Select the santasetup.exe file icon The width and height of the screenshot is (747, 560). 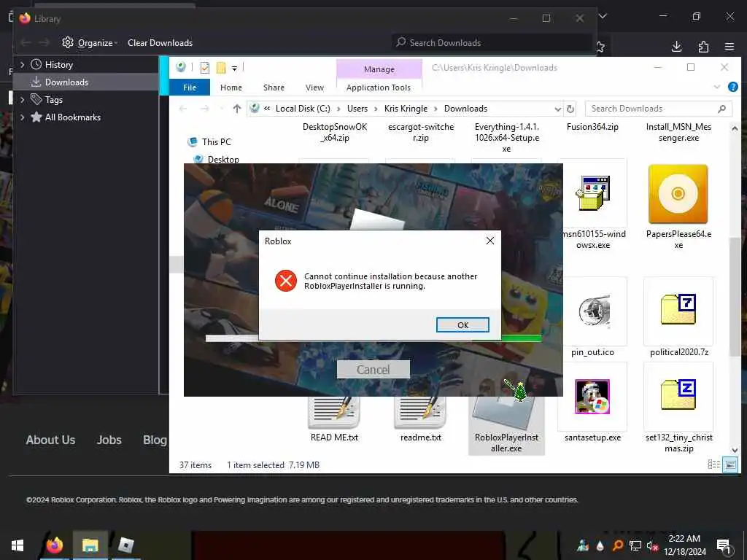coord(592,397)
